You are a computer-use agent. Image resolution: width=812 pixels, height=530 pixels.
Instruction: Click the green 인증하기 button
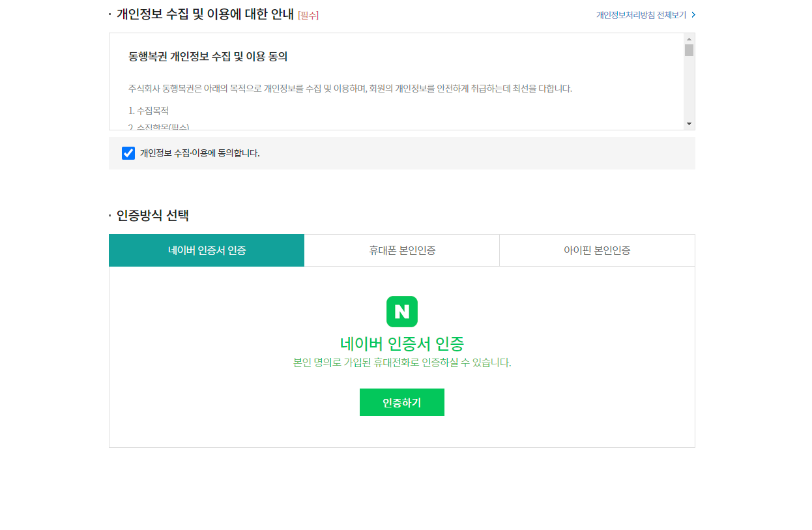(402, 402)
